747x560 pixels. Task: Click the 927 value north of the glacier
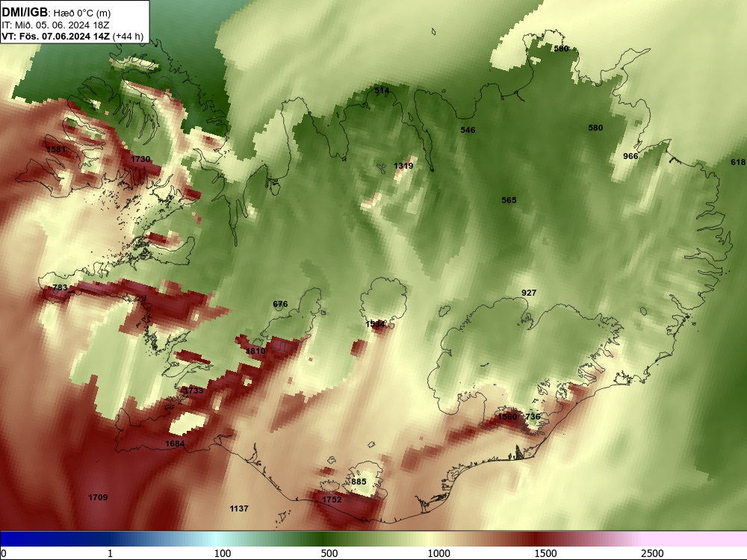[529, 293]
